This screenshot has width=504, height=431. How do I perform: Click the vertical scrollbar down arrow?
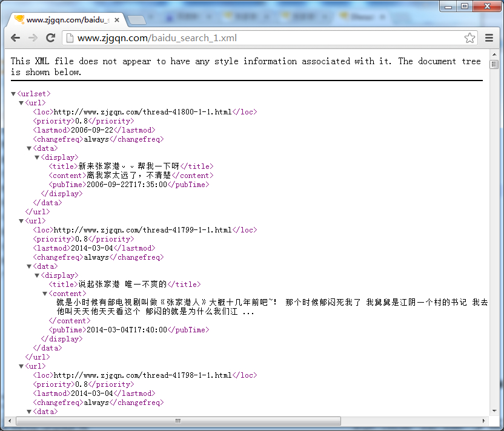point(494,411)
